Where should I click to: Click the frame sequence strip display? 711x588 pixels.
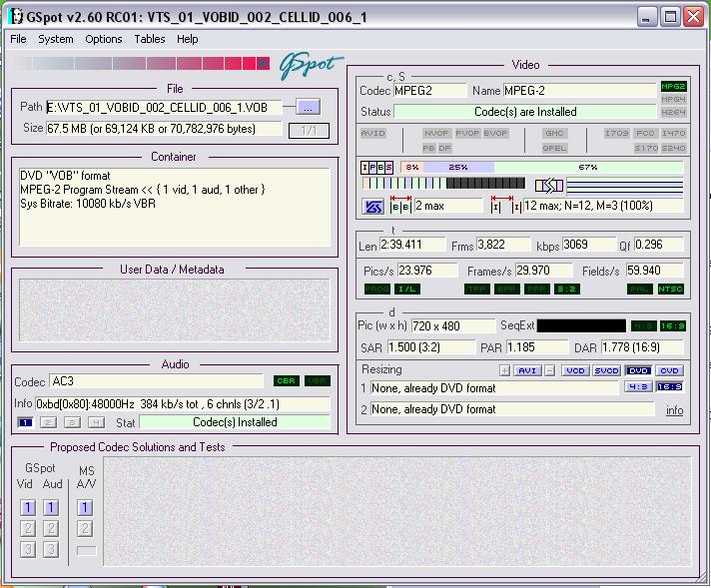(x=443, y=183)
